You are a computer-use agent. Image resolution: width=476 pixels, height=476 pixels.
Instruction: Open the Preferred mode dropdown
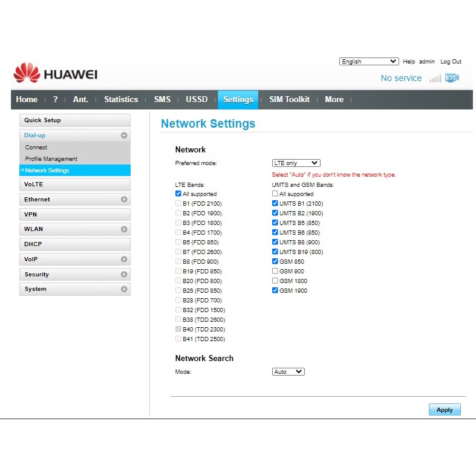point(296,163)
